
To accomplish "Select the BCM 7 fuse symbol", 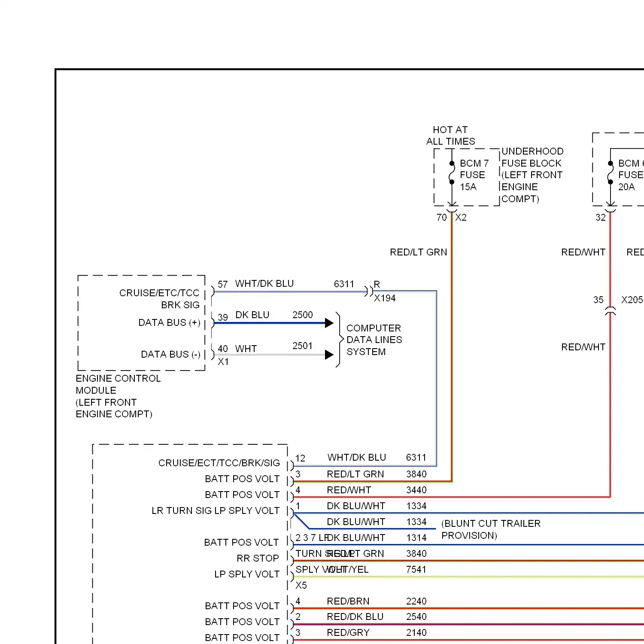I will point(452,173).
